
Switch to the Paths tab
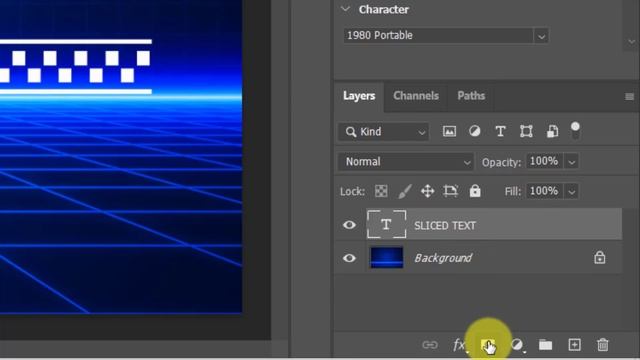point(471,96)
